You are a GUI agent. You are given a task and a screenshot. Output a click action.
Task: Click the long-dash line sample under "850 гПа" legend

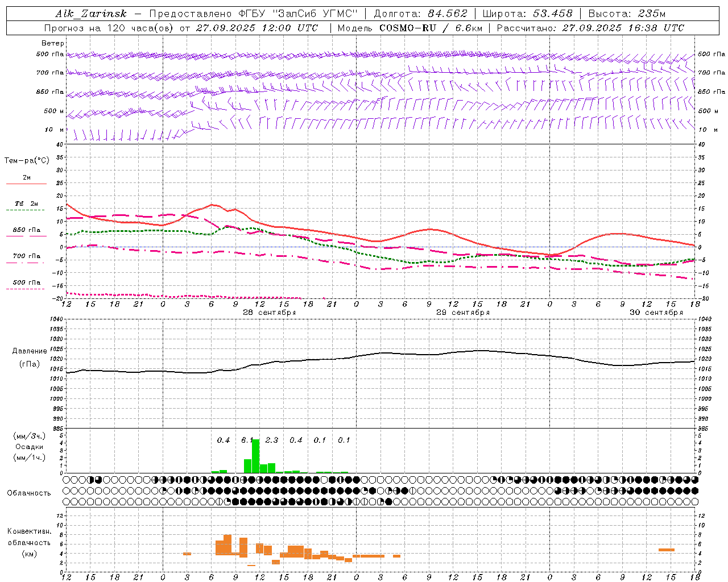(25, 236)
